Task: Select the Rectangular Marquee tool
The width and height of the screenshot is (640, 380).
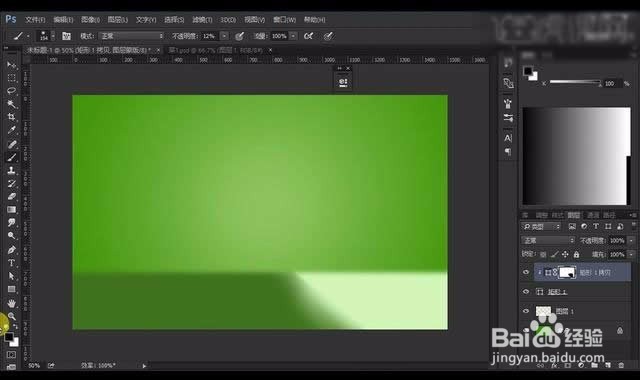Action: 11,78
